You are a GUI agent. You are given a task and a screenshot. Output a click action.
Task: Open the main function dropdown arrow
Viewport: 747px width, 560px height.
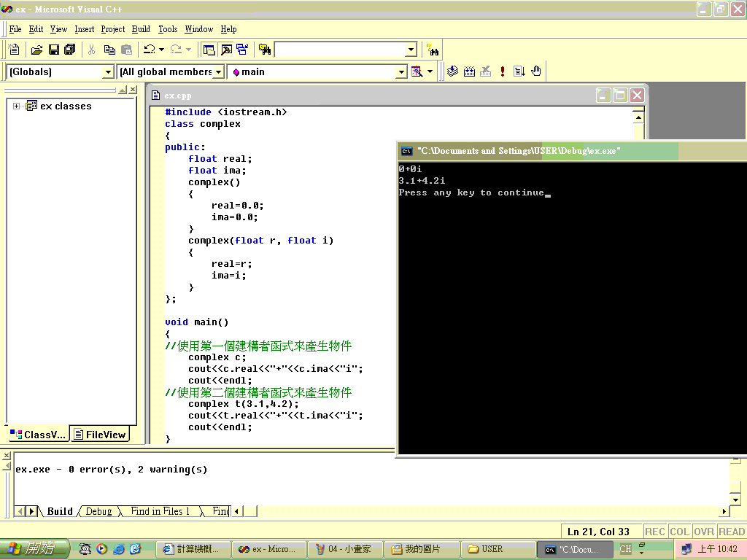point(400,71)
